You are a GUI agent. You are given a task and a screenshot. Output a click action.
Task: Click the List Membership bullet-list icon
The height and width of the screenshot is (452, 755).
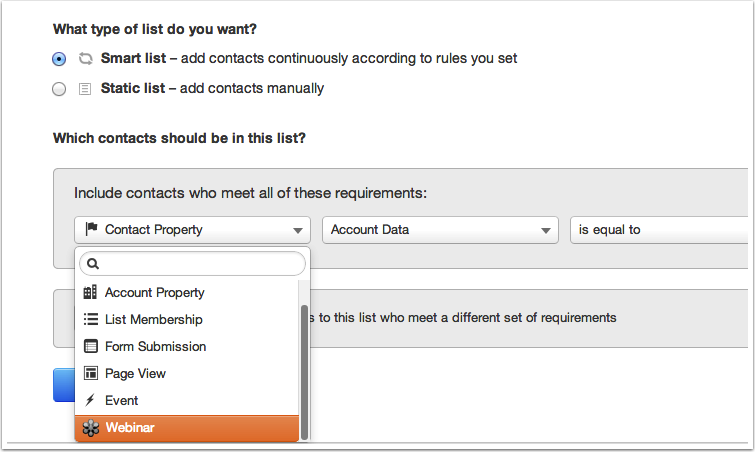click(x=91, y=319)
